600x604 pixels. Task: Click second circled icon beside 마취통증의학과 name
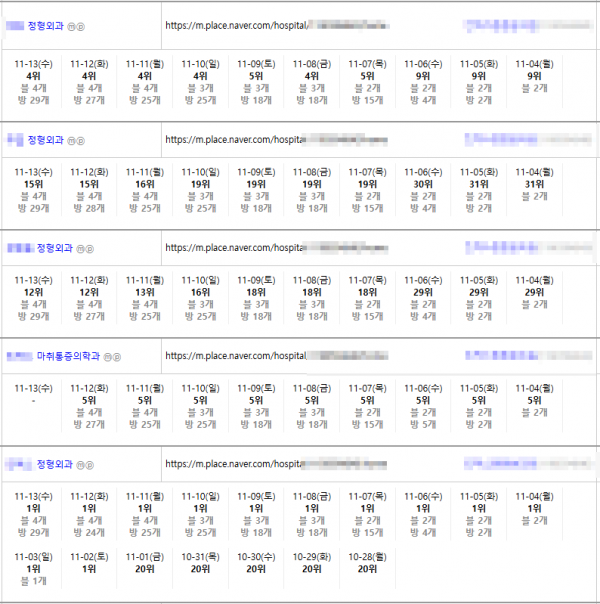click(x=117, y=356)
